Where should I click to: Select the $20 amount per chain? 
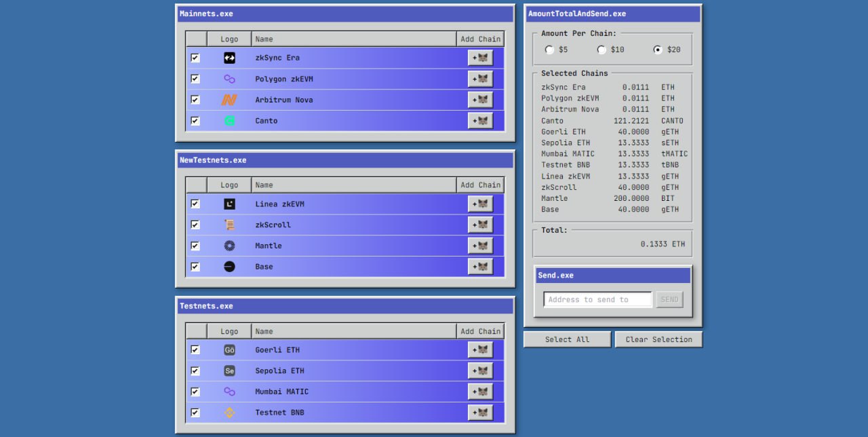[x=658, y=50]
